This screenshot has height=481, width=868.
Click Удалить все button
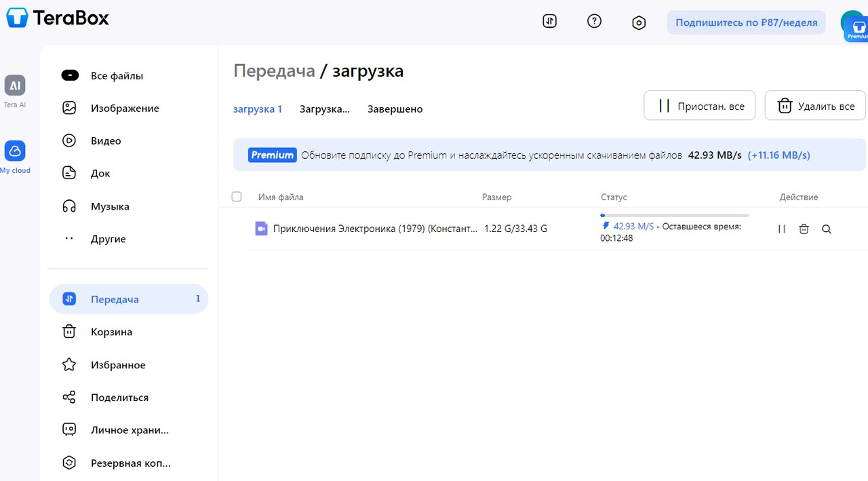coord(815,106)
